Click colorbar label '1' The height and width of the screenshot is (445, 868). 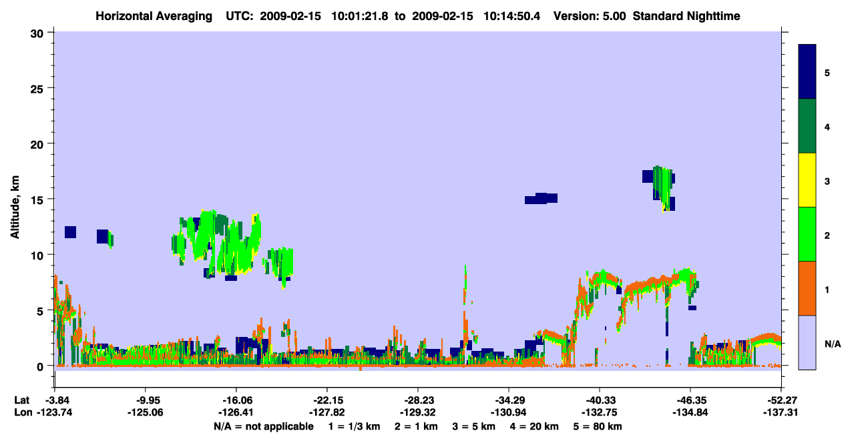pyautogui.click(x=827, y=289)
